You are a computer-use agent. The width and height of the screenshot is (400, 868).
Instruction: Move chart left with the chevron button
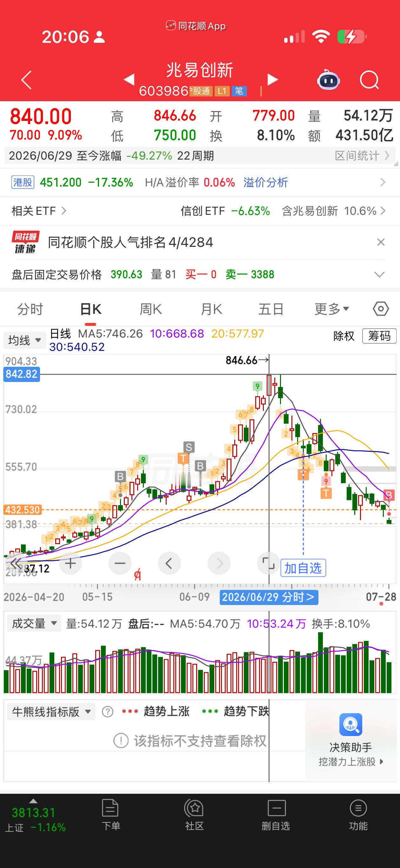[169, 563]
